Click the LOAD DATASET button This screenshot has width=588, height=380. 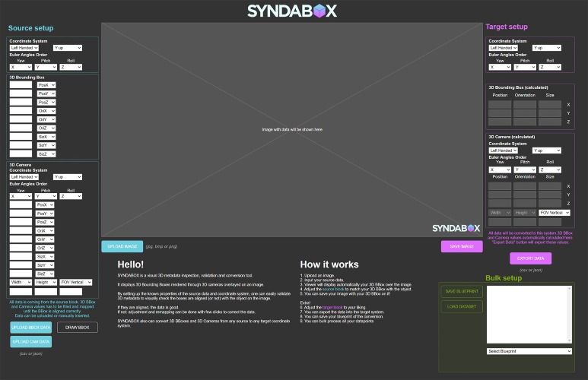click(462, 306)
